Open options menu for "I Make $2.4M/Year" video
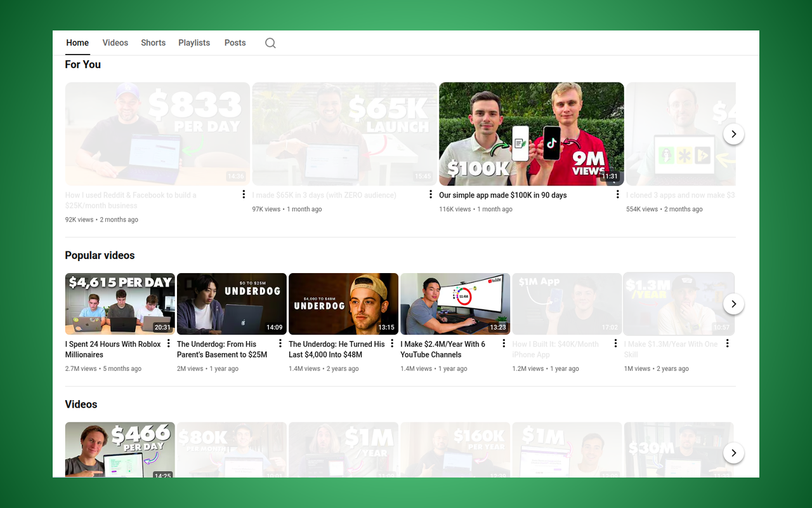 click(503, 343)
